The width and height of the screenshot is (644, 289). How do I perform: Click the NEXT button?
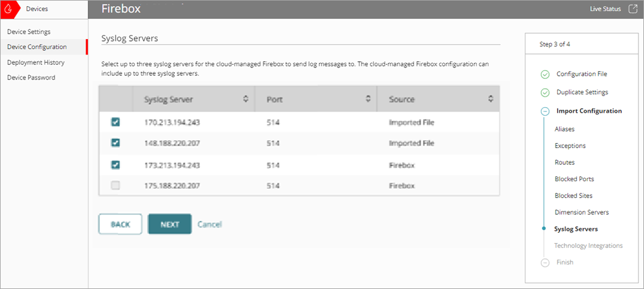pos(169,225)
